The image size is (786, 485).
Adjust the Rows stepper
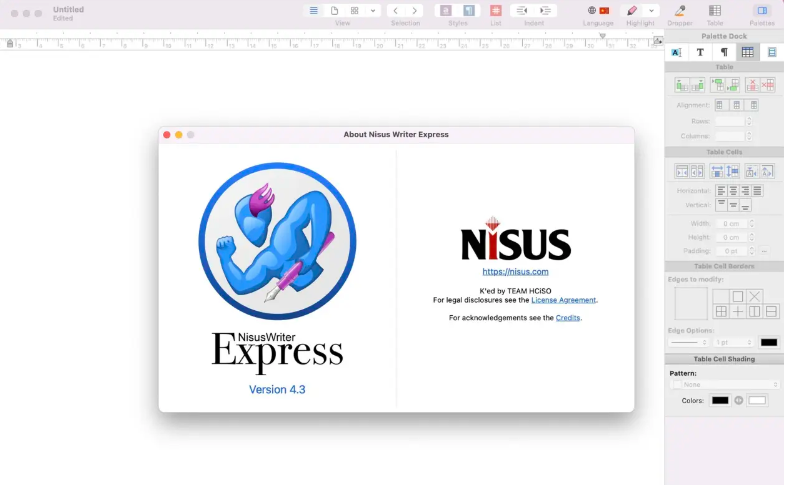point(749,121)
